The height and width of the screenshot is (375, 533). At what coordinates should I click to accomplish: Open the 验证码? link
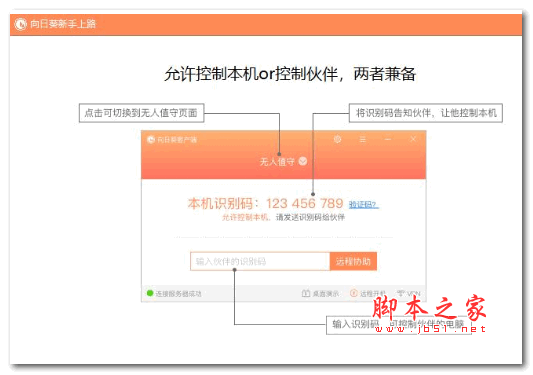tap(364, 204)
